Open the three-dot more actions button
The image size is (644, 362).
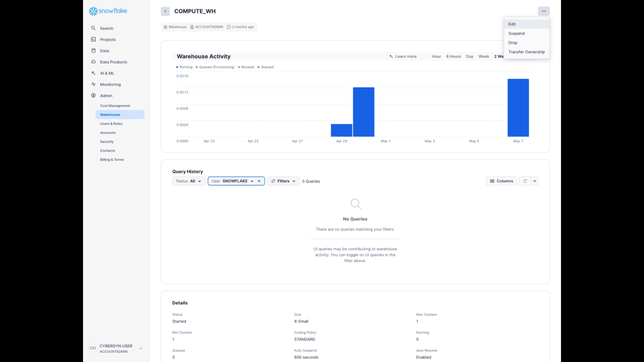tap(543, 11)
